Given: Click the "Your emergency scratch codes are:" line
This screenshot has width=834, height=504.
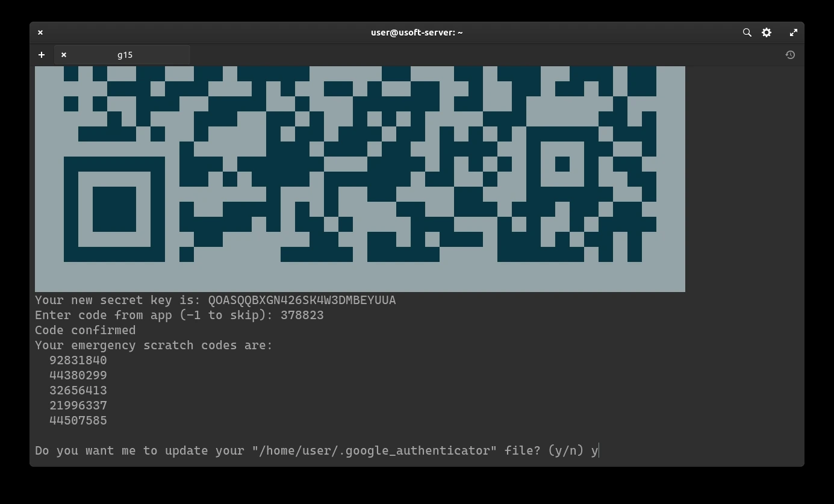Looking at the screenshot, I should 154,345.
